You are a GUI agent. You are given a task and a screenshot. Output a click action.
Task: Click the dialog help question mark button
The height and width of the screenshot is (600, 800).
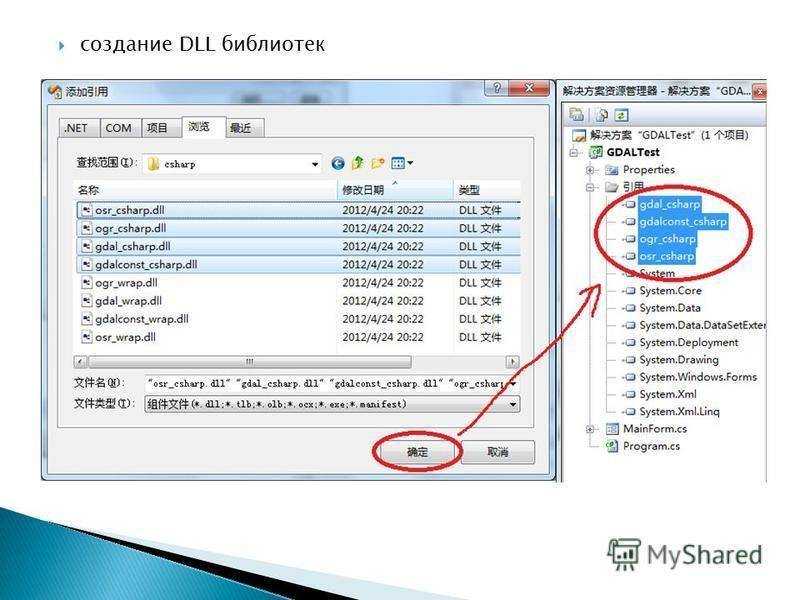click(x=497, y=89)
